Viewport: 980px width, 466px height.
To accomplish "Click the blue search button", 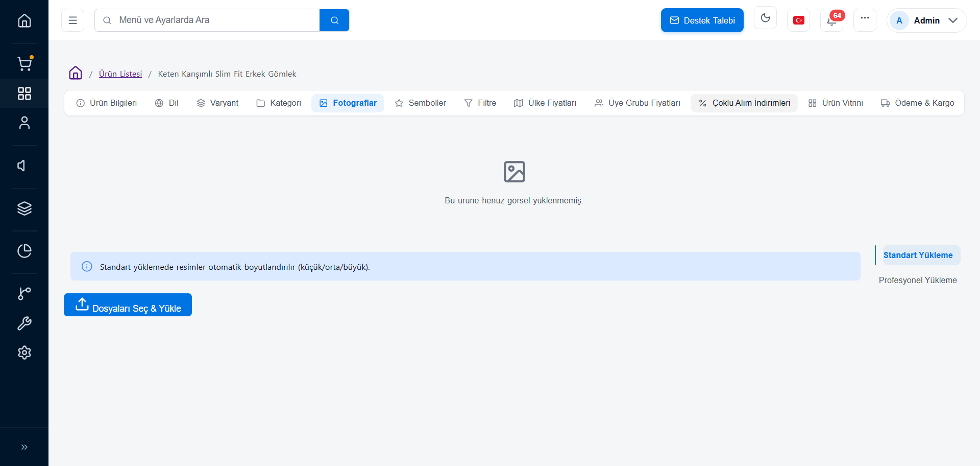I will [x=334, y=20].
